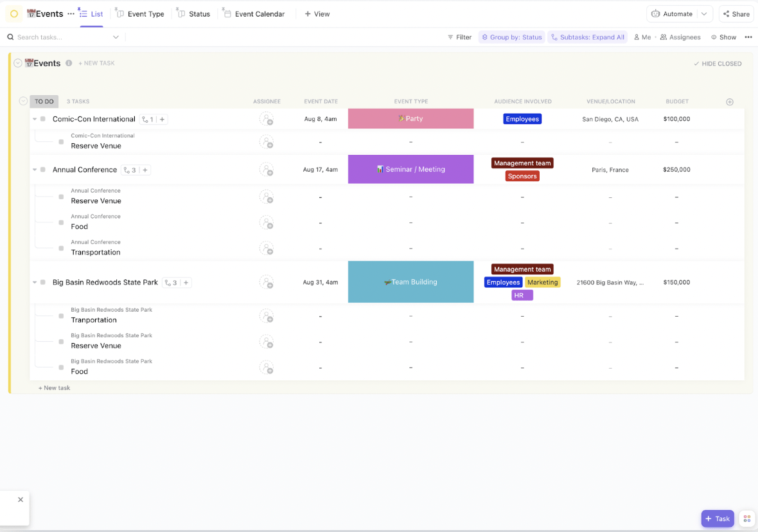Close the bottom-left popup

pyautogui.click(x=21, y=500)
